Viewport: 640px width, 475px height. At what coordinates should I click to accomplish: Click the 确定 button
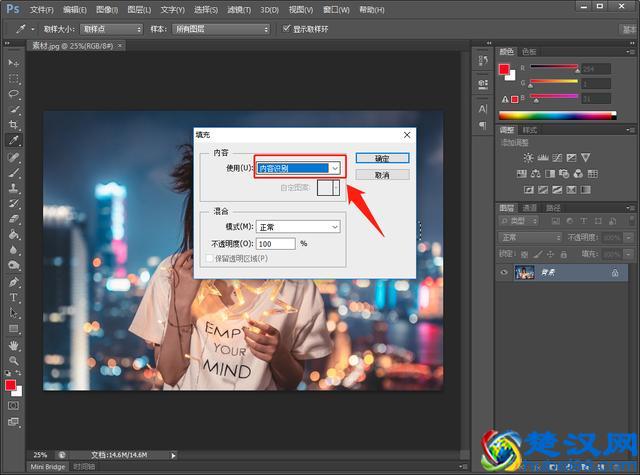pyautogui.click(x=381, y=158)
